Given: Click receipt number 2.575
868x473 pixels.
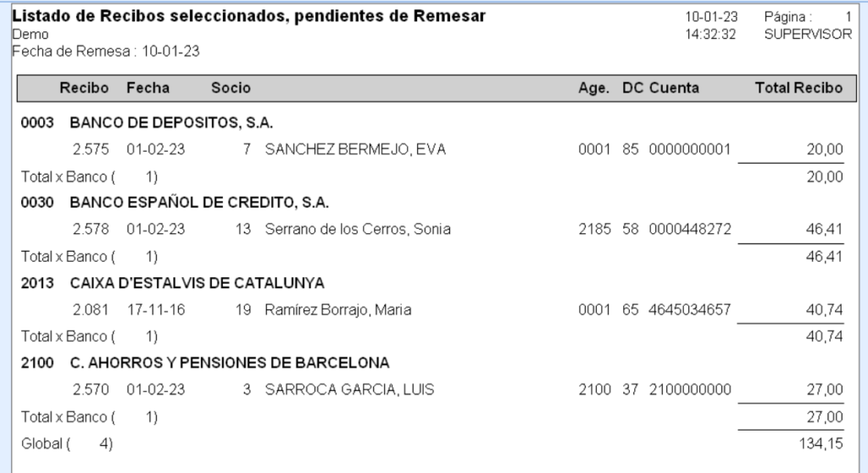Looking at the screenshot, I should [91, 150].
